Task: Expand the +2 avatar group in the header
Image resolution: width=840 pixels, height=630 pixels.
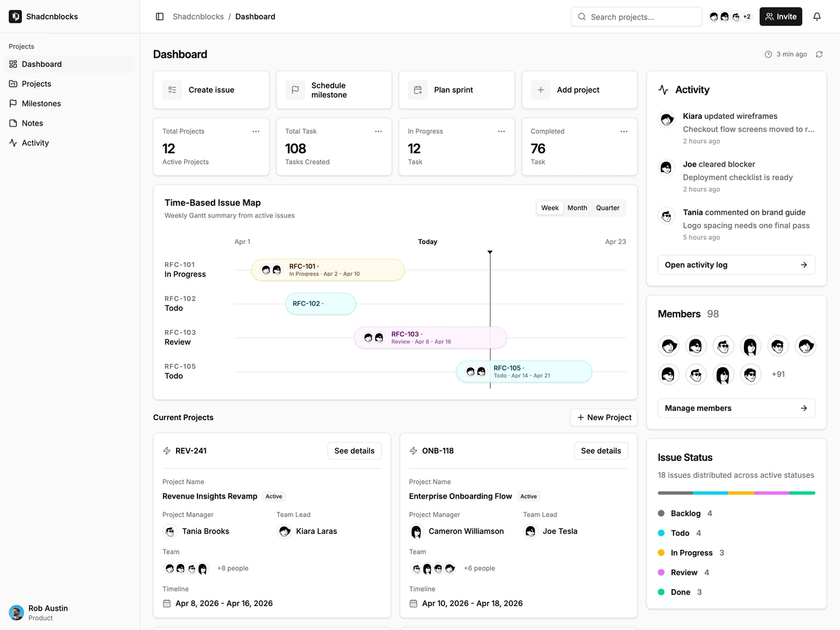Action: coord(747,17)
